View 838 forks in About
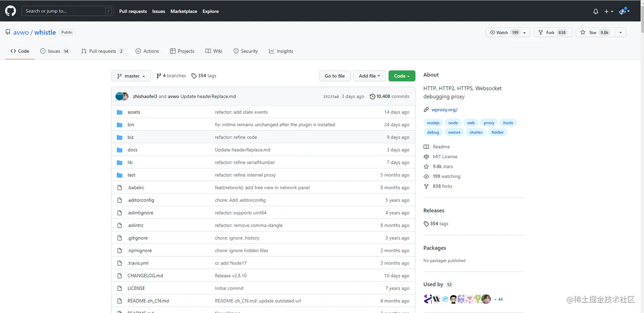644x313 pixels. click(x=438, y=186)
